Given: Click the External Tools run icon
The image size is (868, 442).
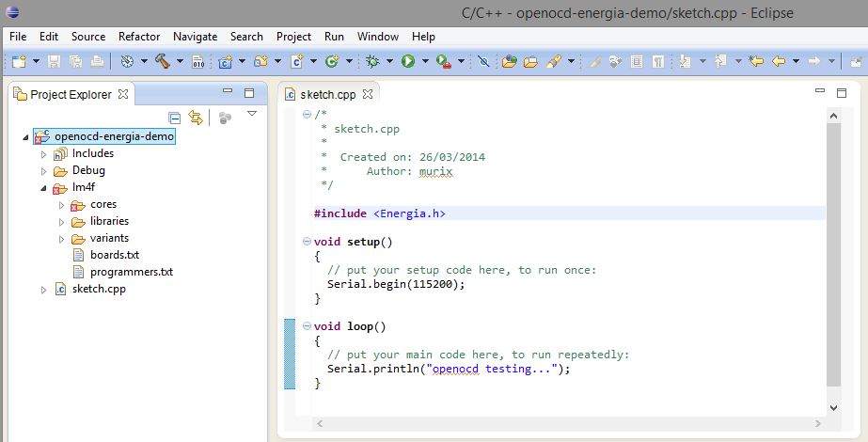Looking at the screenshot, I should pos(444,61).
